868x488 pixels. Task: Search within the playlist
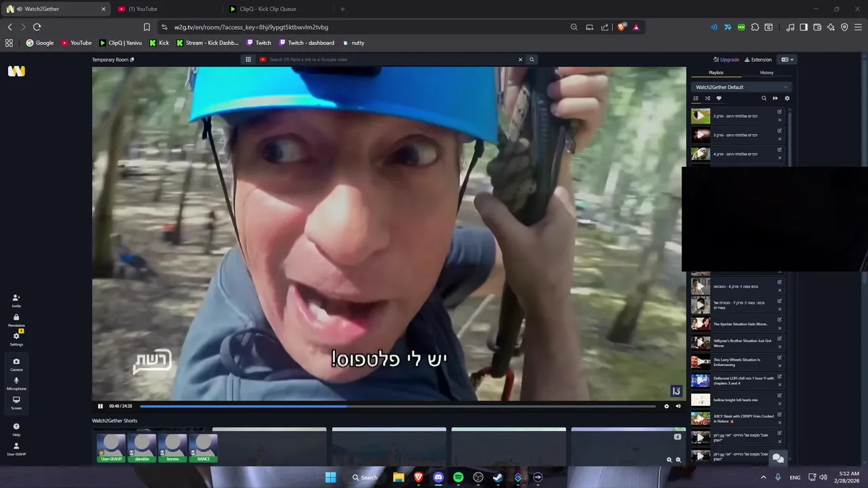tap(764, 98)
